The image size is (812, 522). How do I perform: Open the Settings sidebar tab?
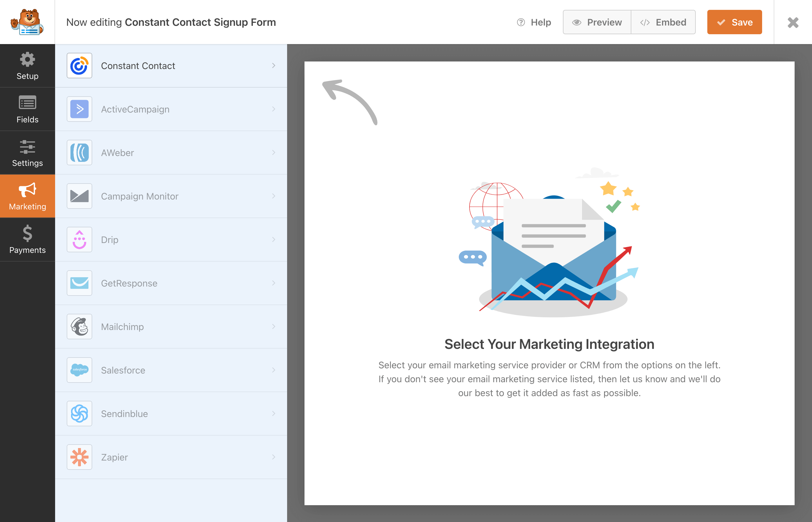click(28, 153)
